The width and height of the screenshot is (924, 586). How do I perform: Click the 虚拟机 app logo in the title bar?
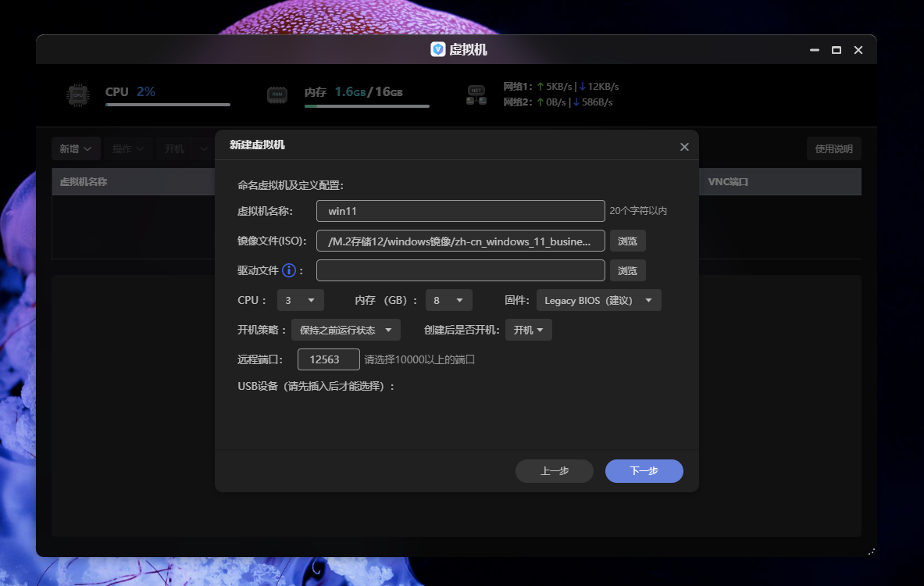point(437,48)
